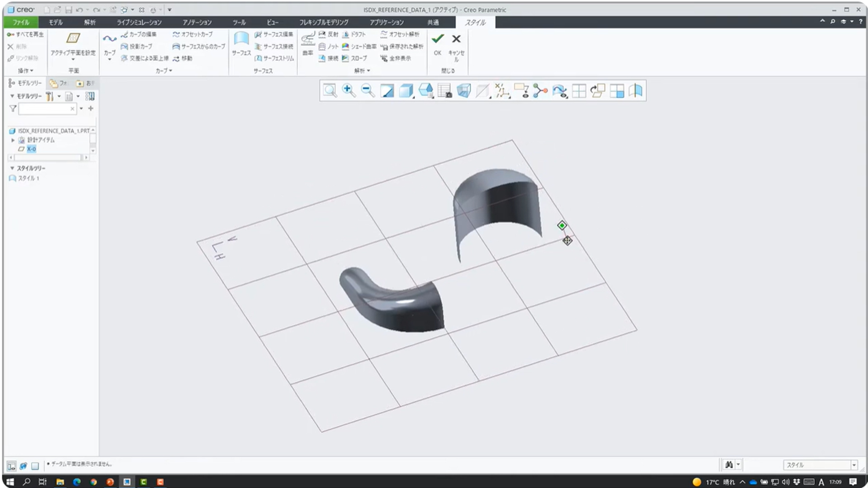Image resolution: width=868 pixels, height=488 pixels.
Task: Switch to the ビュー ribbon tab
Action: (x=272, y=22)
